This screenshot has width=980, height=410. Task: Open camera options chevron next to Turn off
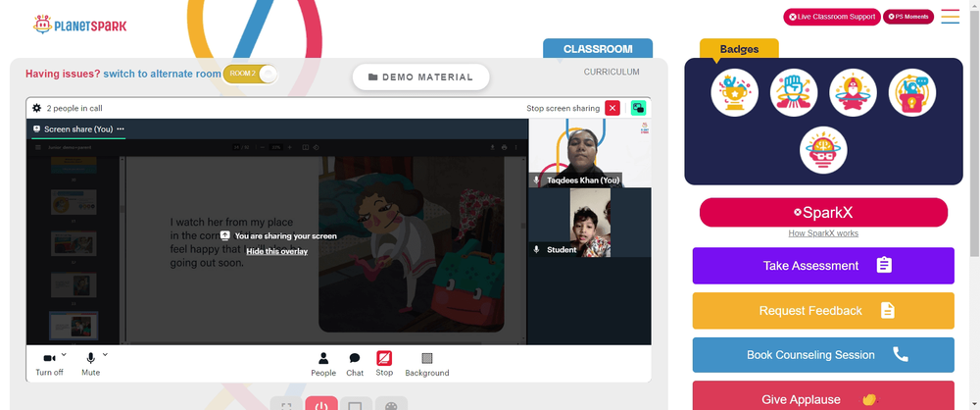point(64,354)
